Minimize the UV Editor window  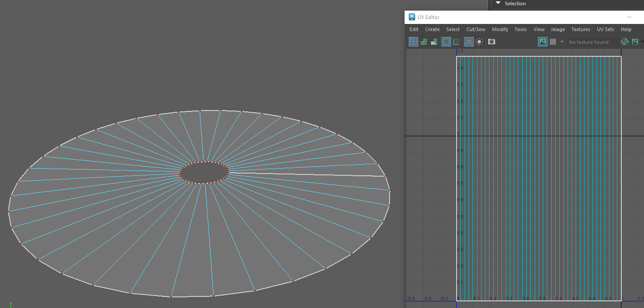click(629, 17)
